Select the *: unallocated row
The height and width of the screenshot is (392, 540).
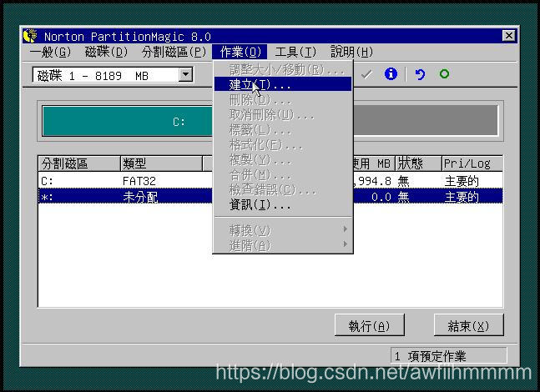pos(270,197)
